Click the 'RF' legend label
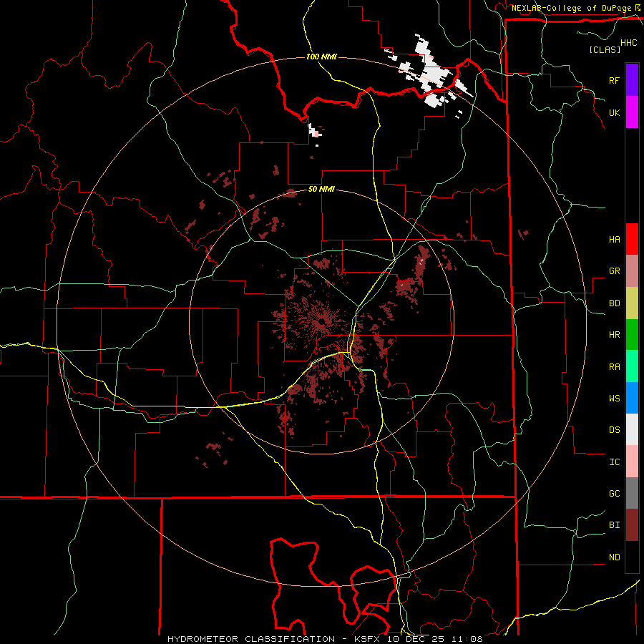 (614, 80)
